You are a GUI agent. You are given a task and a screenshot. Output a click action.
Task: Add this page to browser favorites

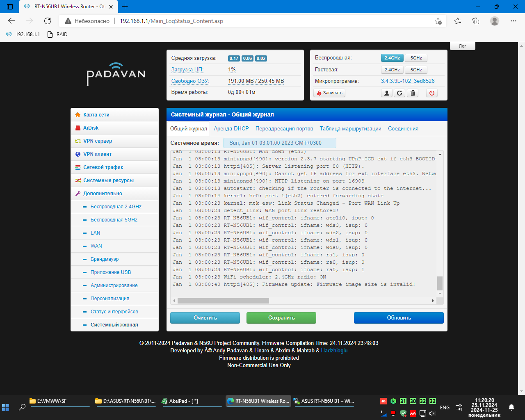click(x=438, y=21)
